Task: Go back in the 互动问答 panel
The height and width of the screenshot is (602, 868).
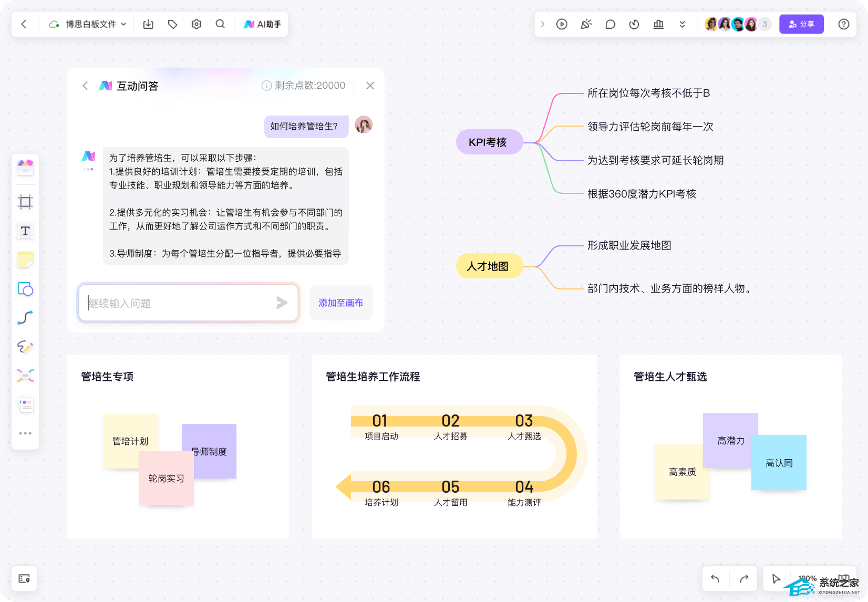Action: (x=85, y=86)
